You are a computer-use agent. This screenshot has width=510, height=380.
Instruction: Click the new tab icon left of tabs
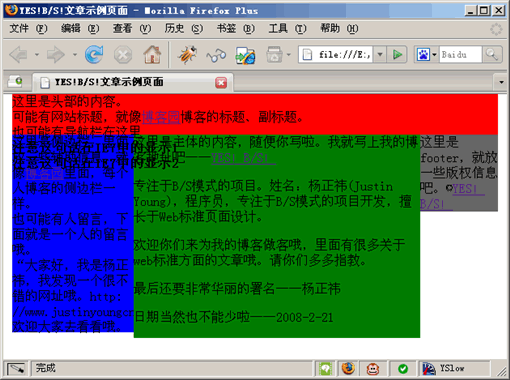[x=15, y=82]
